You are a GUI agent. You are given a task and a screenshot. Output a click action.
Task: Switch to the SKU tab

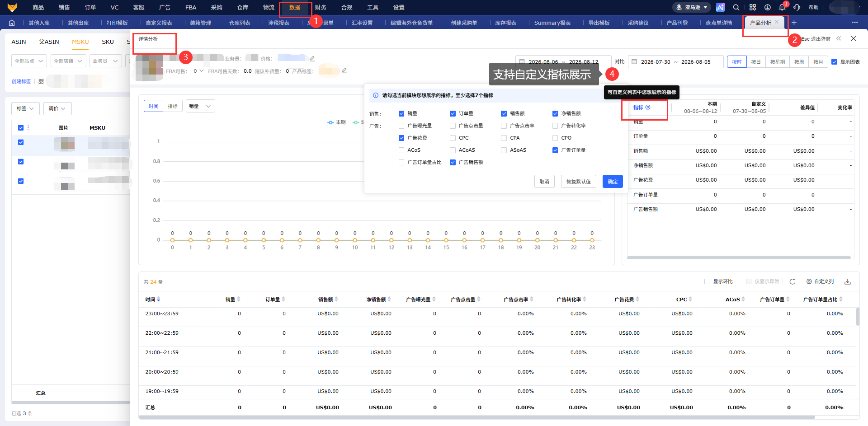(x=108, y=42)
